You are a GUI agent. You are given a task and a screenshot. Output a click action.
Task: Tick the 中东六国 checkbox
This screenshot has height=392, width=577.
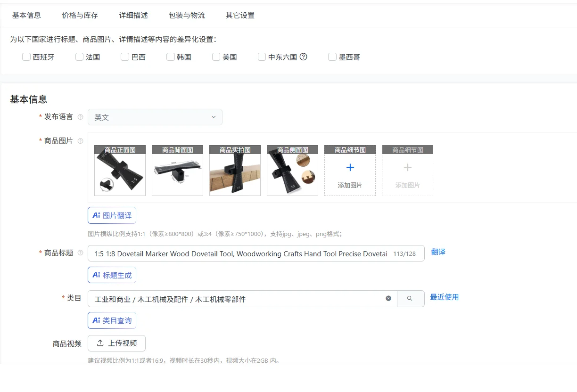[x=262, y=57]
